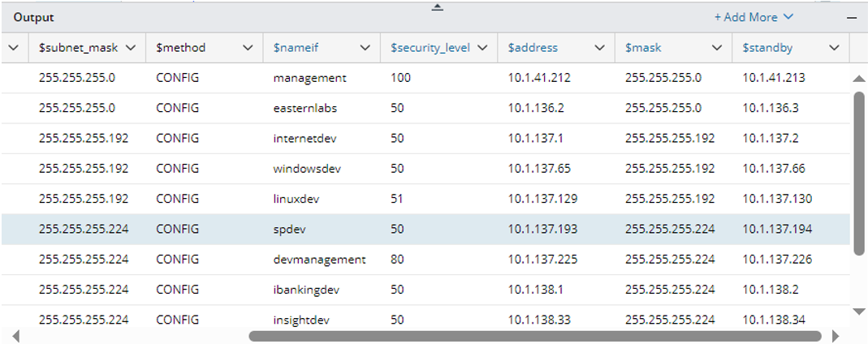Click the + Add More link
Viewport: 868px width, 344px height.
pyautogui.click(x=753, y=17)
